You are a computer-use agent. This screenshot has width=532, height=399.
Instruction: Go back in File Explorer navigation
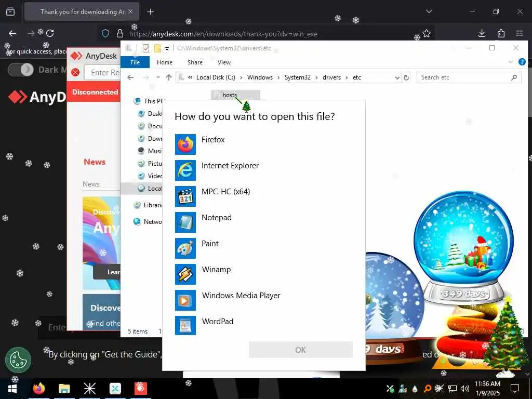tap(130, 77)
